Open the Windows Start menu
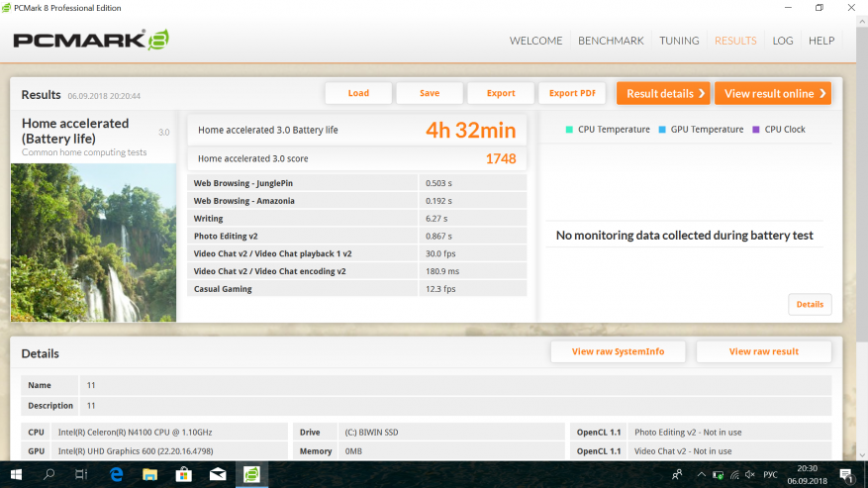Viewport: 868px width, 488px height. pos(16,475)
